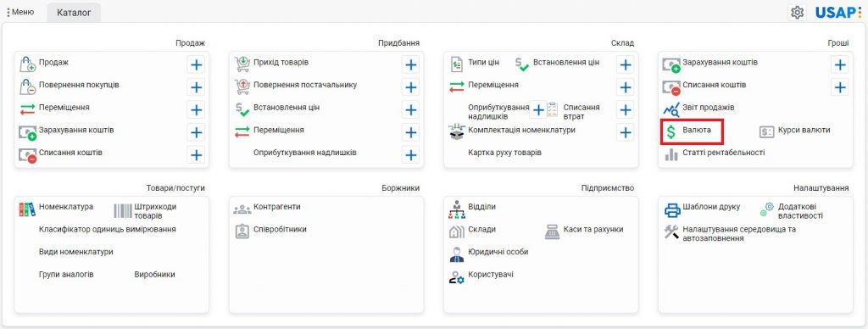Screen dimensions: 868x329
Task: Open the Користувачі link
Action: (x=491, y=274)
